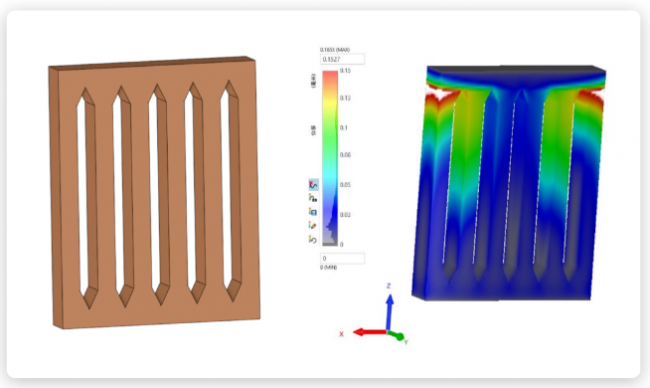Click the middle slot of the copper plate

[x=159, y=195]
